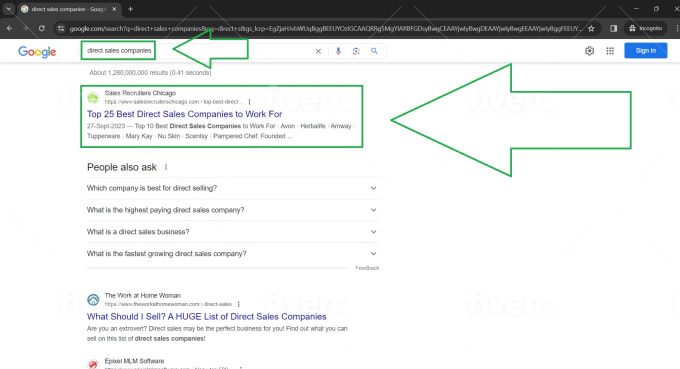Close the direct sales companies tab
This screenshot has width=680, height=369.
114,9
